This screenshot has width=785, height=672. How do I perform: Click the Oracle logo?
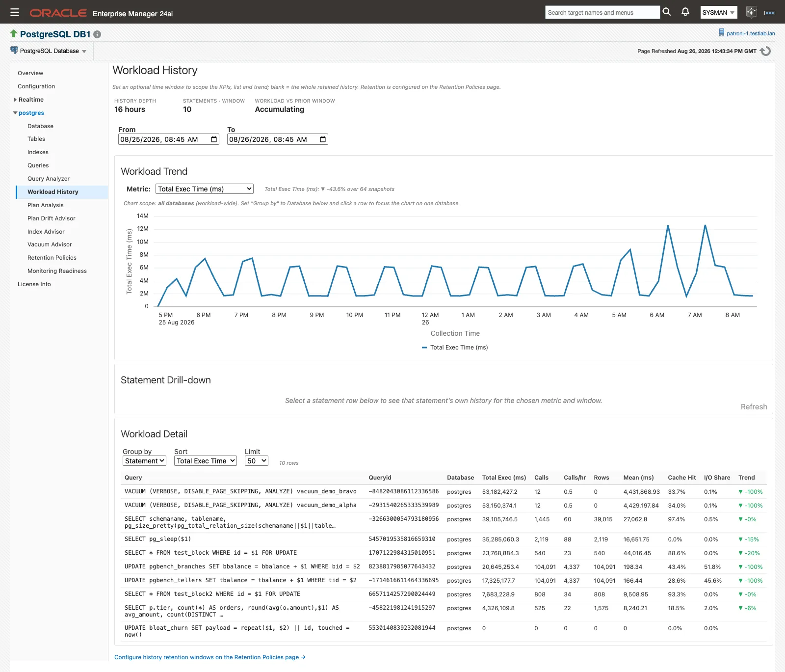[58, 13]
